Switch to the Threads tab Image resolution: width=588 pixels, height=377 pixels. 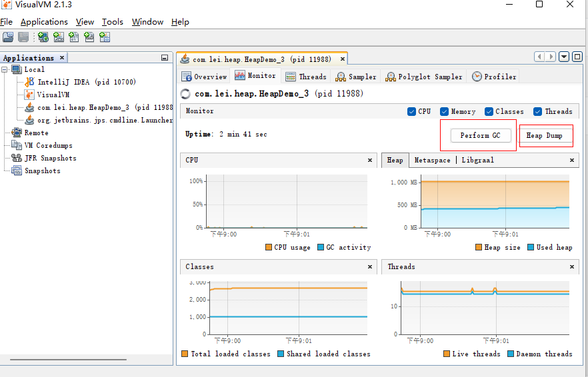(306, 77)
